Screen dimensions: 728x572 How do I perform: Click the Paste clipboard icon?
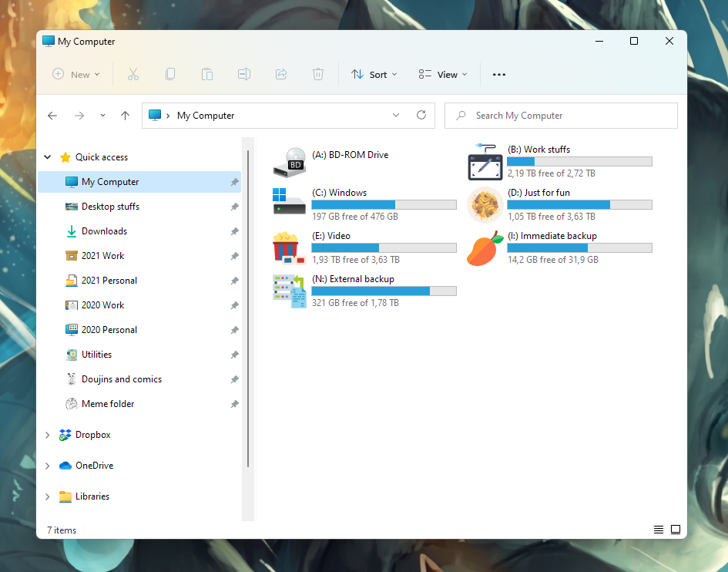pos(207,74)
